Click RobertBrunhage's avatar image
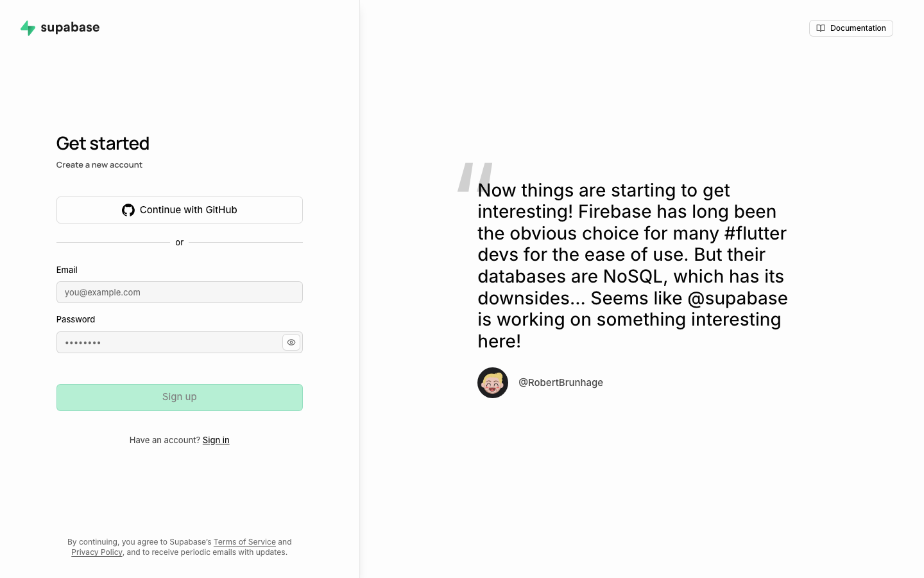 493,383
